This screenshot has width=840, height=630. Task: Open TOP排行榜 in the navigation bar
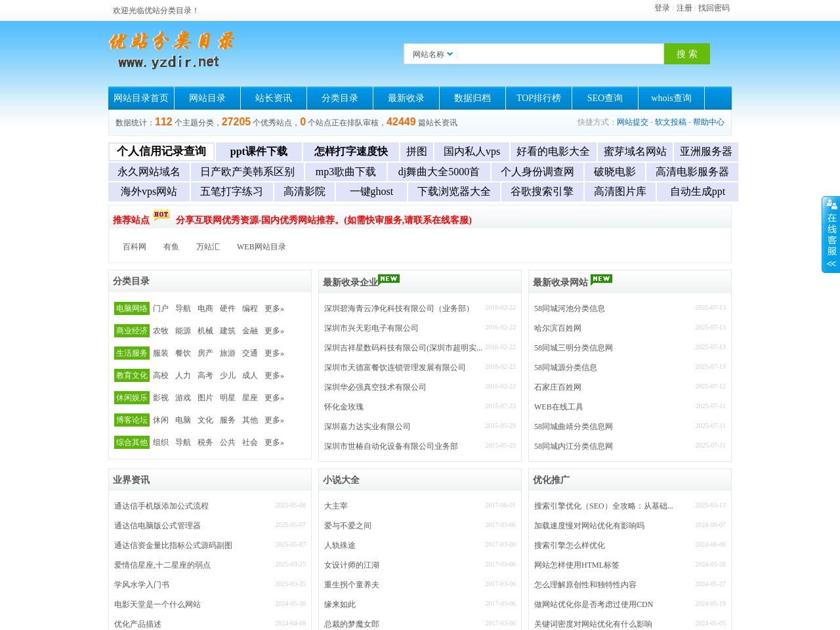pos(538,98)
